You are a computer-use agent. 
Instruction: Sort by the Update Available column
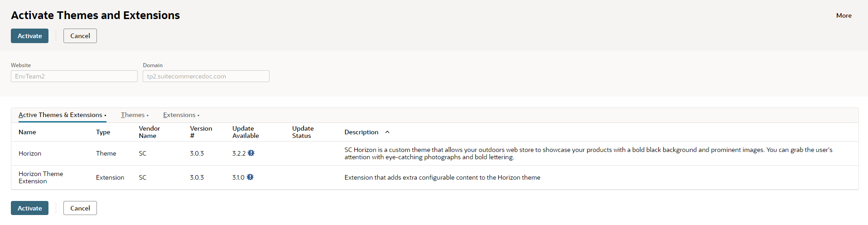click(x=246, y=132)
